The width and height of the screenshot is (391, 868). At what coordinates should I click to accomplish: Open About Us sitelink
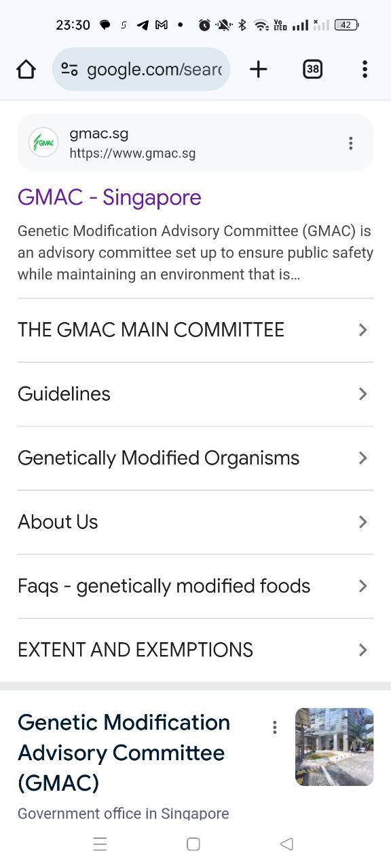click(195, 522)
